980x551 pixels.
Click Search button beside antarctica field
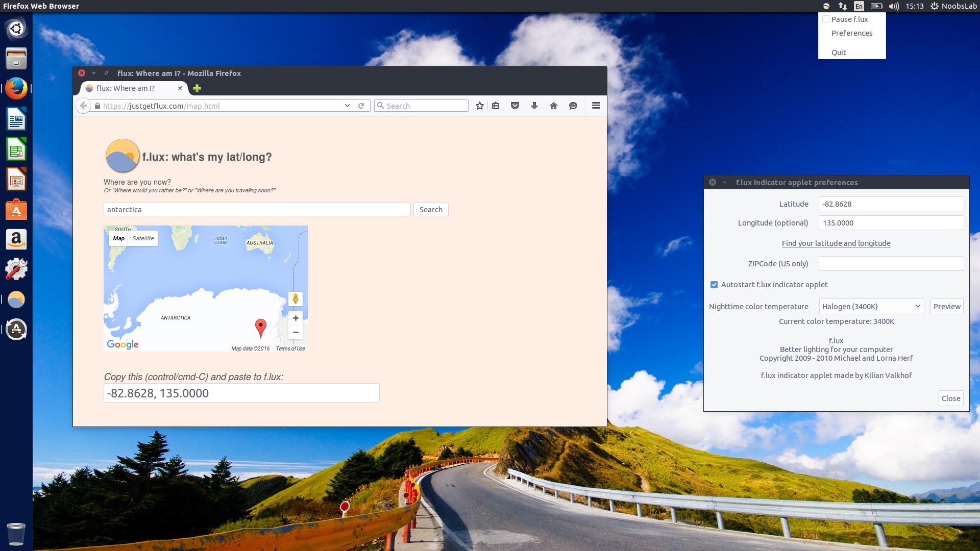(431, 210)
